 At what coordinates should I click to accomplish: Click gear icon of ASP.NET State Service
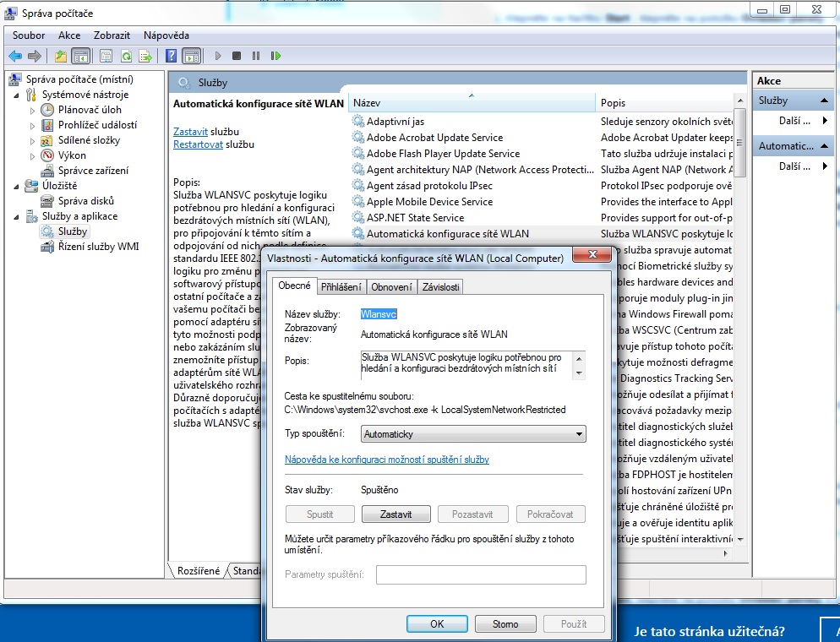click(357, 217)
